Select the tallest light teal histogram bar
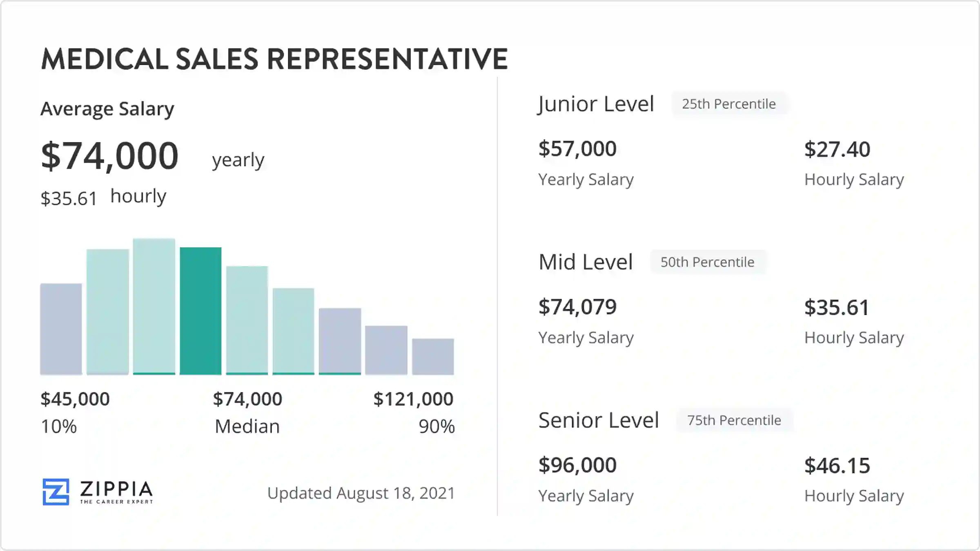The height and width of the screenshot is (551, 980). point(154,306)
